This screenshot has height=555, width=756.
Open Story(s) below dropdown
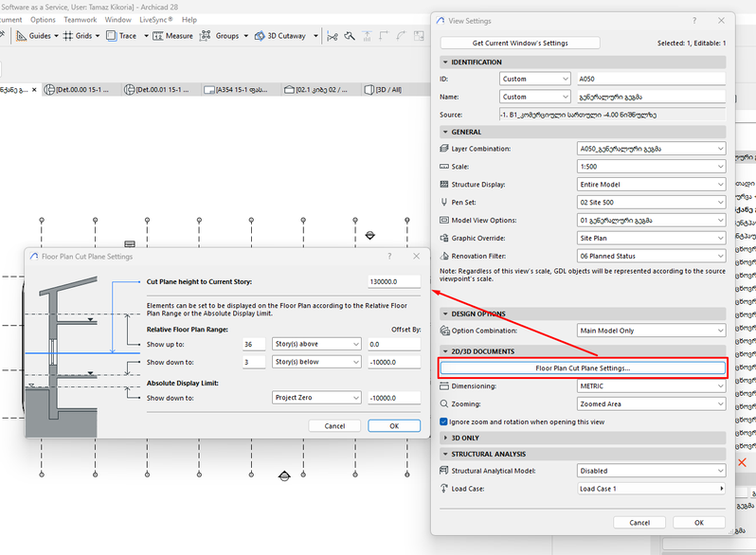coord(316,362)
